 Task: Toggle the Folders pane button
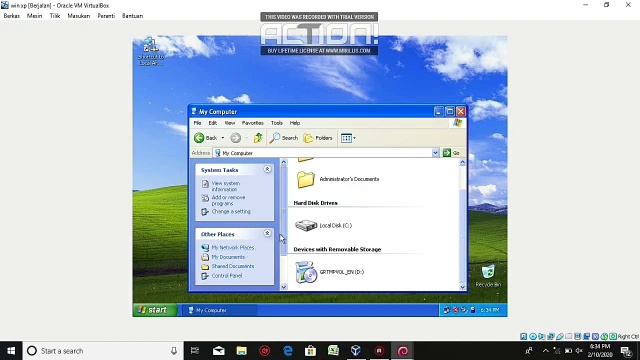[318, 138]
